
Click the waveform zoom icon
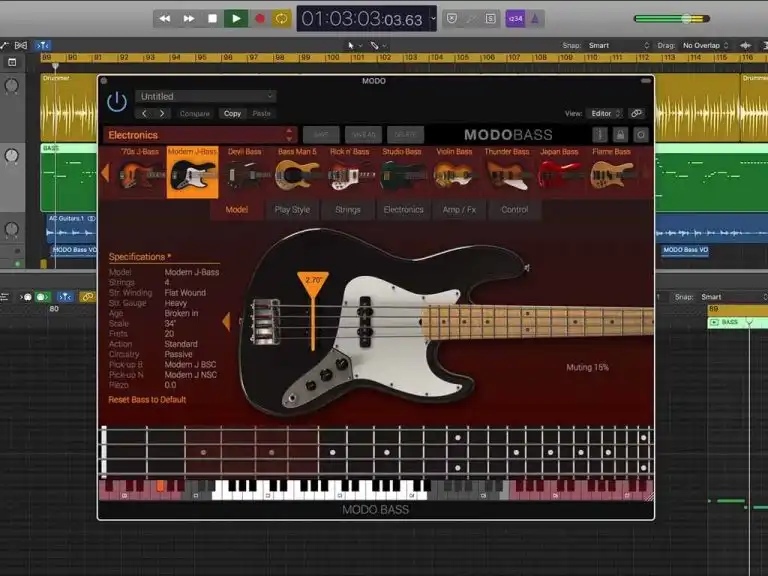[745, 46]
